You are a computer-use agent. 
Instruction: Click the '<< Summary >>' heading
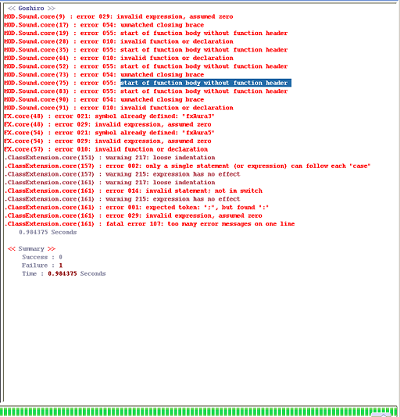pyautogui.click(x=32, y=249)
